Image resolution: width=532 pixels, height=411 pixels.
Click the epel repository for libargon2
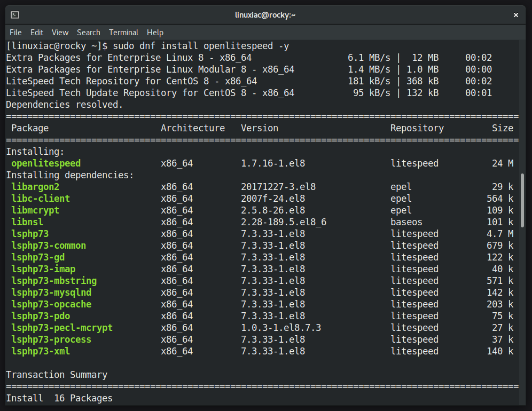tap(401, 187)
